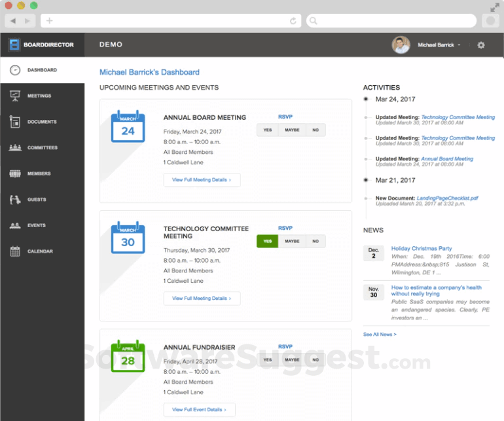Expand View Full Event Details for Annual Fundraiser
504x421 pixels.
coord(199,410)
